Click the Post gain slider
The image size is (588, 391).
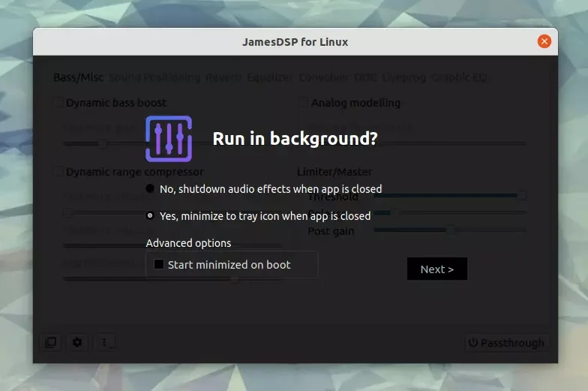(450, 230)
